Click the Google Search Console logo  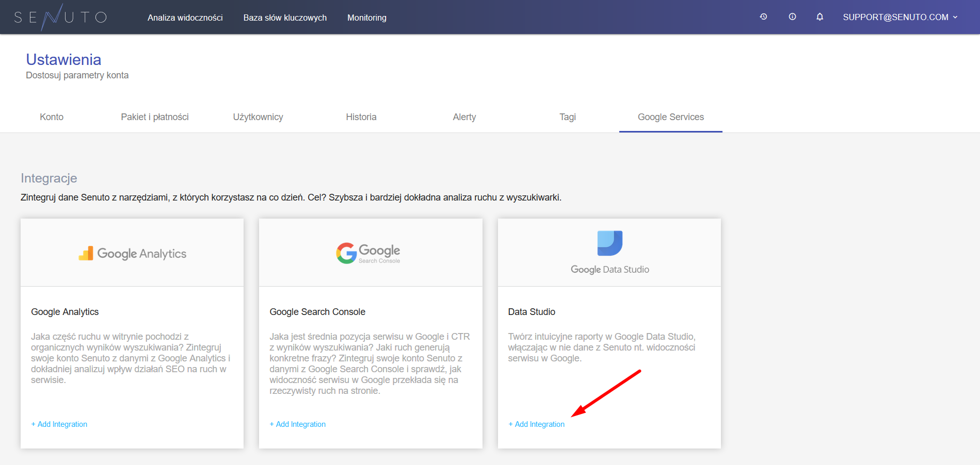click(x=368, y=253)
